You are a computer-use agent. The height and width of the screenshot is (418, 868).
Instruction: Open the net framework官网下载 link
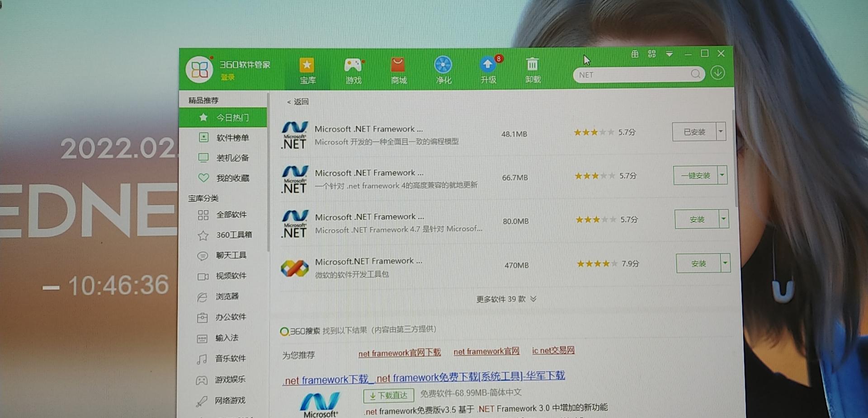coord(399,353)
